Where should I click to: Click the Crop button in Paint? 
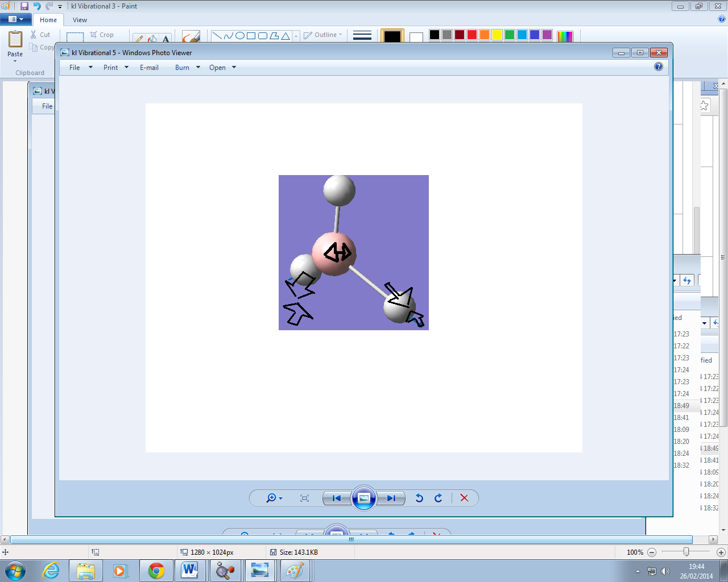pos(102,35)
